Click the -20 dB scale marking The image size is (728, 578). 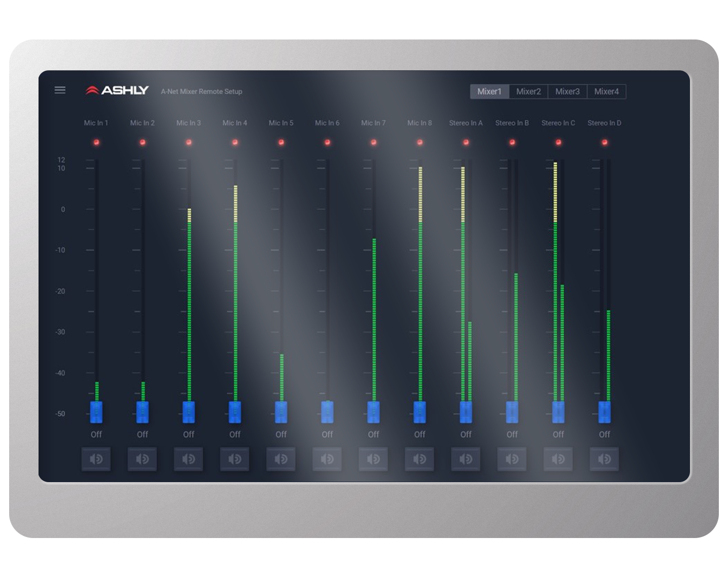coord(60,291)
